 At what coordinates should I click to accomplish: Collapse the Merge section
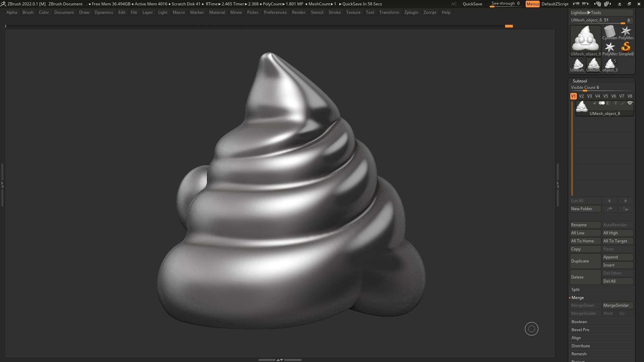point(577,298)
